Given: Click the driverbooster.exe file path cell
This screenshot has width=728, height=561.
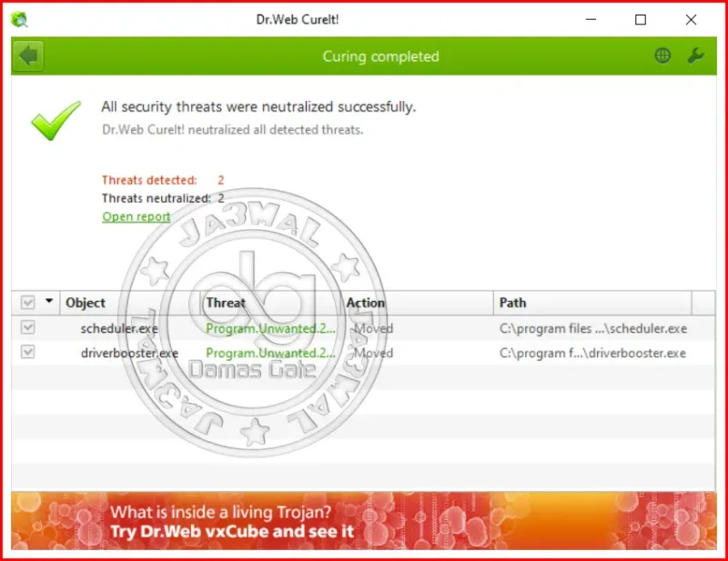Looking at the screenshot, I should [x=592, y=353].
